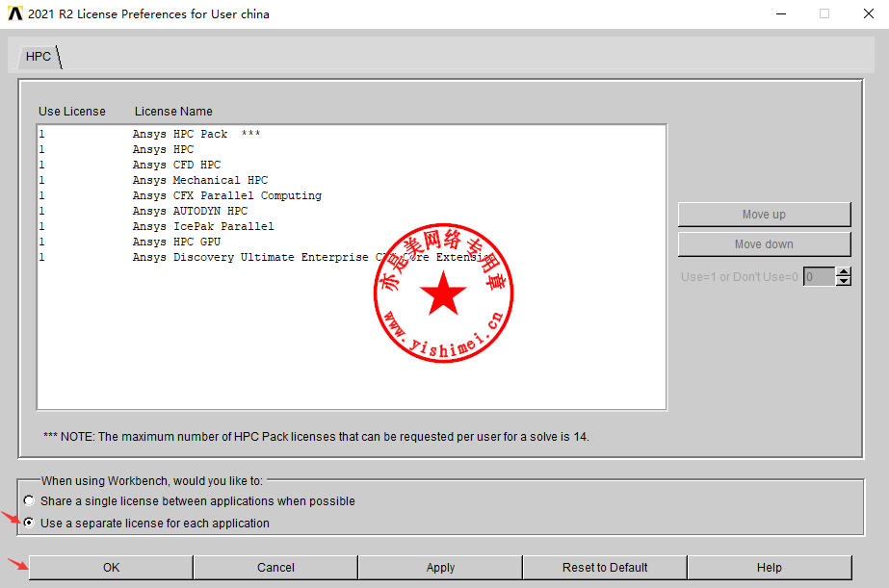Select the Ansys CFX Parallel Computing row
Viewport: 889px width, 588px height.
tap(352, 195)
